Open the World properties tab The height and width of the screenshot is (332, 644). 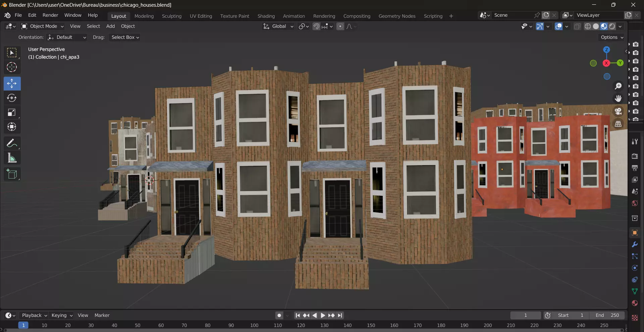635,203
